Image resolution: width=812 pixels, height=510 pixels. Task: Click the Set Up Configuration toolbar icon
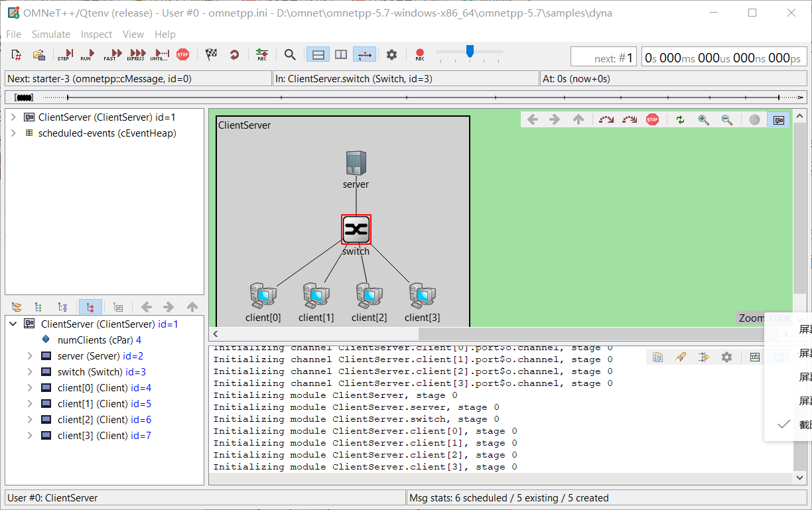point(17,55)
